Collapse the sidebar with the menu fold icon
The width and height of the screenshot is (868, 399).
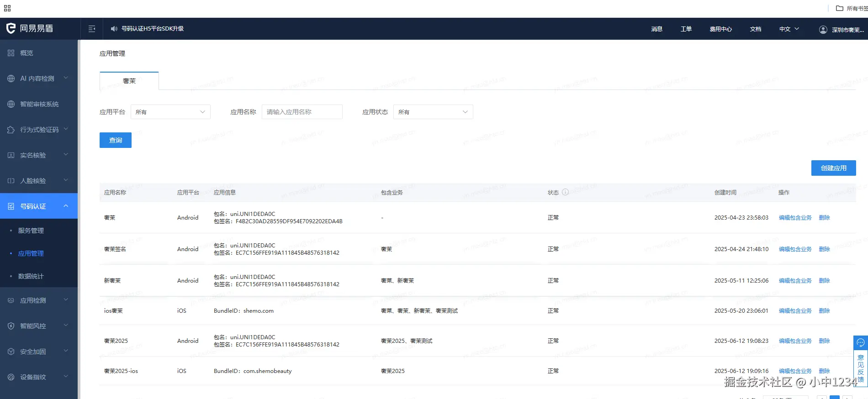click(92, 29)
